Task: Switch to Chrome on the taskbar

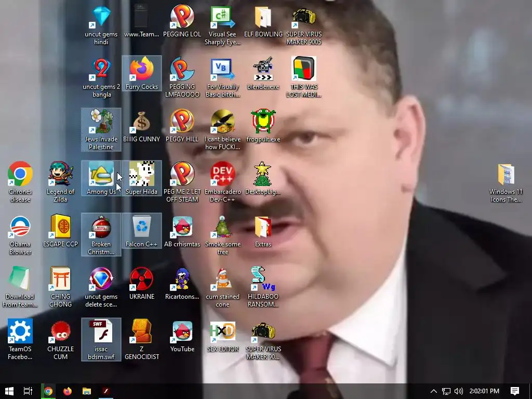Action: coord(48,391)
